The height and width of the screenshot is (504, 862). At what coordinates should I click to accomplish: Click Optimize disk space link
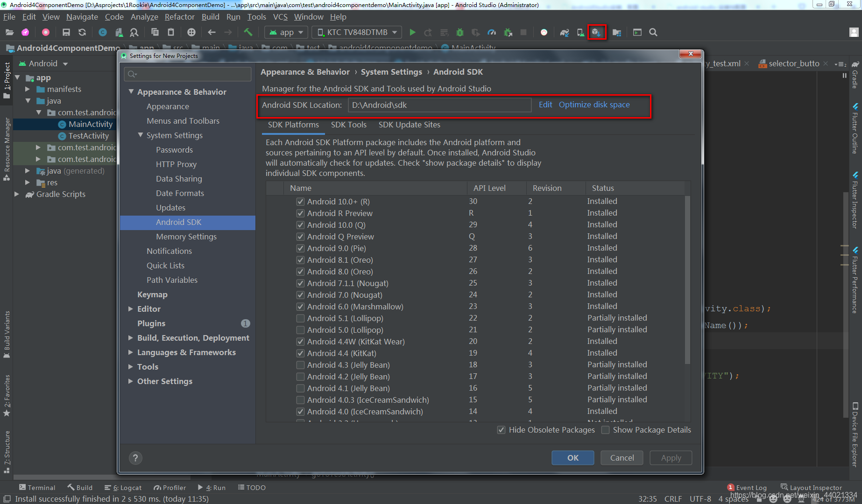[594, 105]
